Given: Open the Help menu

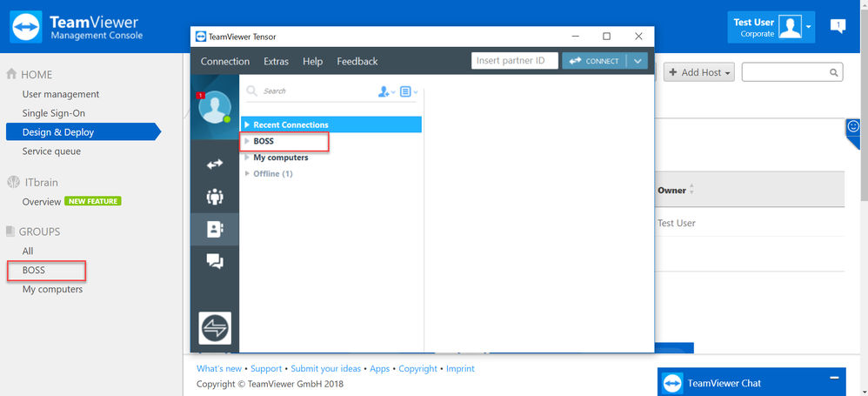Looking at the screenshot, I should pyautogui.click(x=312, y=62).
